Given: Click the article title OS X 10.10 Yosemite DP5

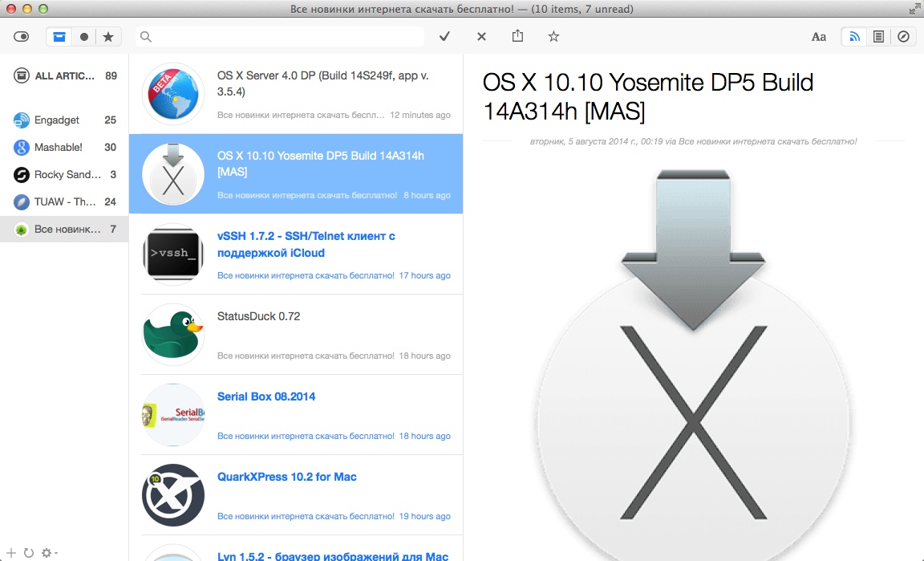Looking at the screenshot, I should click(x=647, y=96).
